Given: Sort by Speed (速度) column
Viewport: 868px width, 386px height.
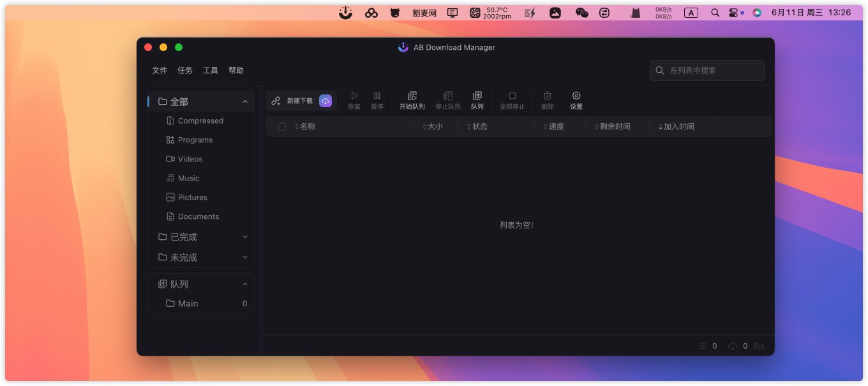Looking at the screenshot, I should coord(553,126).
